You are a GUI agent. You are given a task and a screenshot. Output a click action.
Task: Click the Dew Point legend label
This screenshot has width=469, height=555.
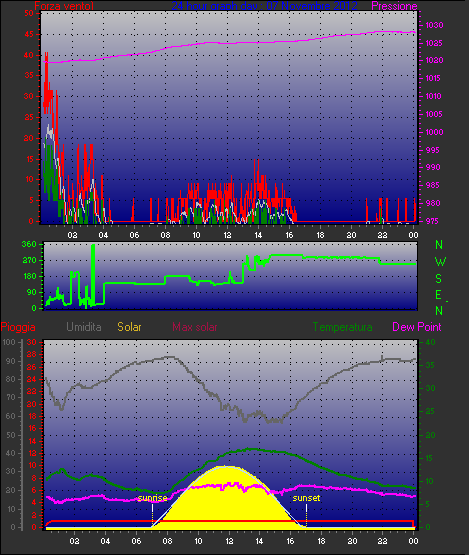coord(417,327)
